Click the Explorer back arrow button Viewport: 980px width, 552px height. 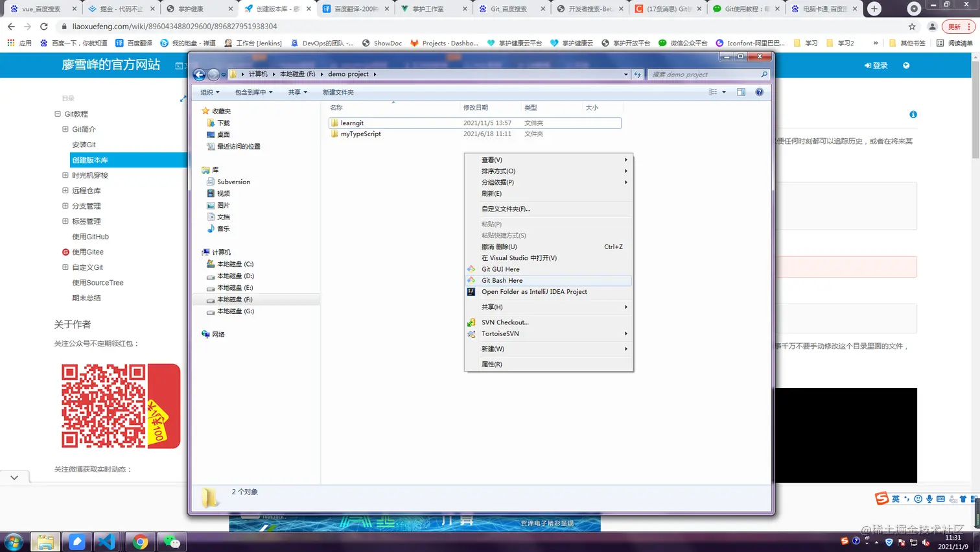point(200,75)
